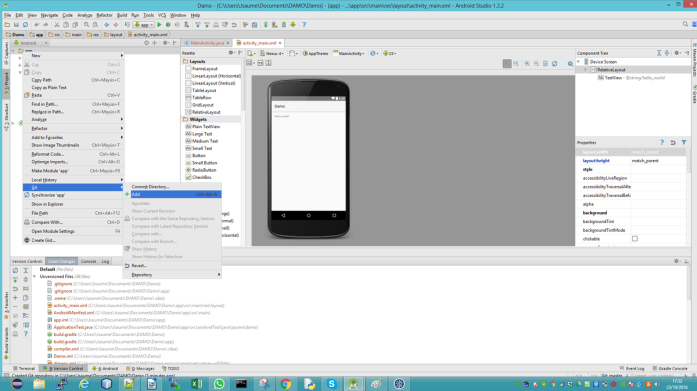Collapse the Unversioned Files node

34,276
